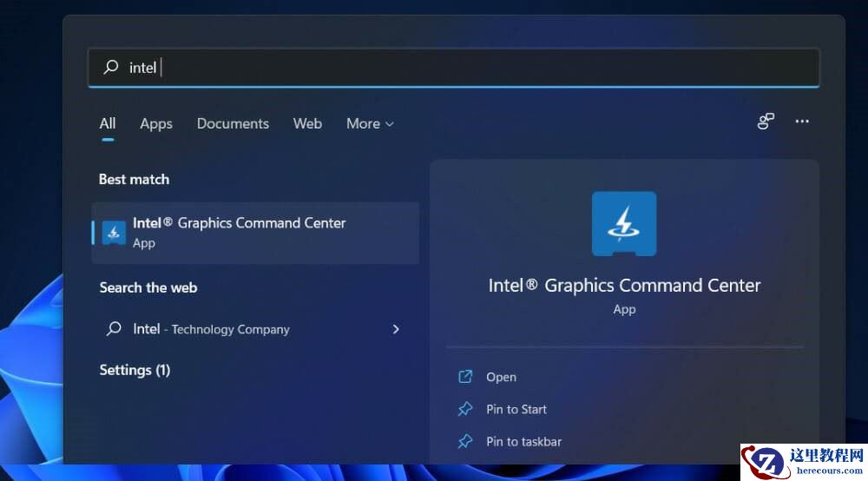
Task: Click the Open action's external-link icon
Action: click(x=465, y=377)
